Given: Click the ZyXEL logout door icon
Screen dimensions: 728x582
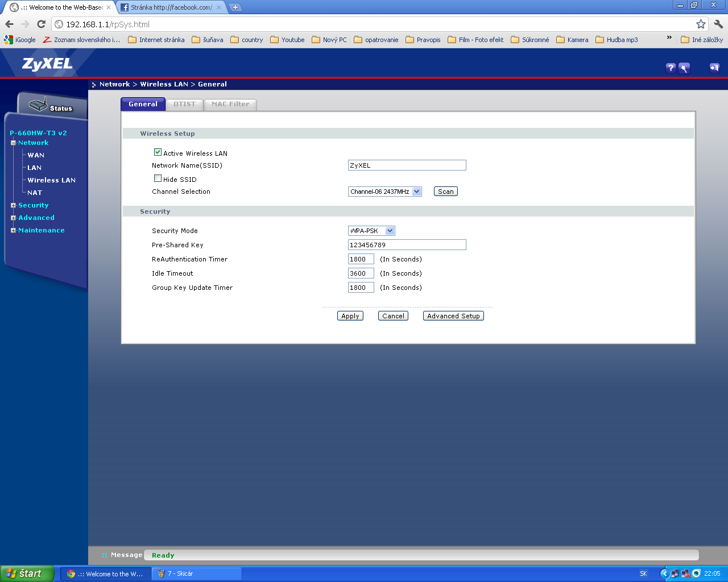Looking at the screenshot, I should 714,68.
